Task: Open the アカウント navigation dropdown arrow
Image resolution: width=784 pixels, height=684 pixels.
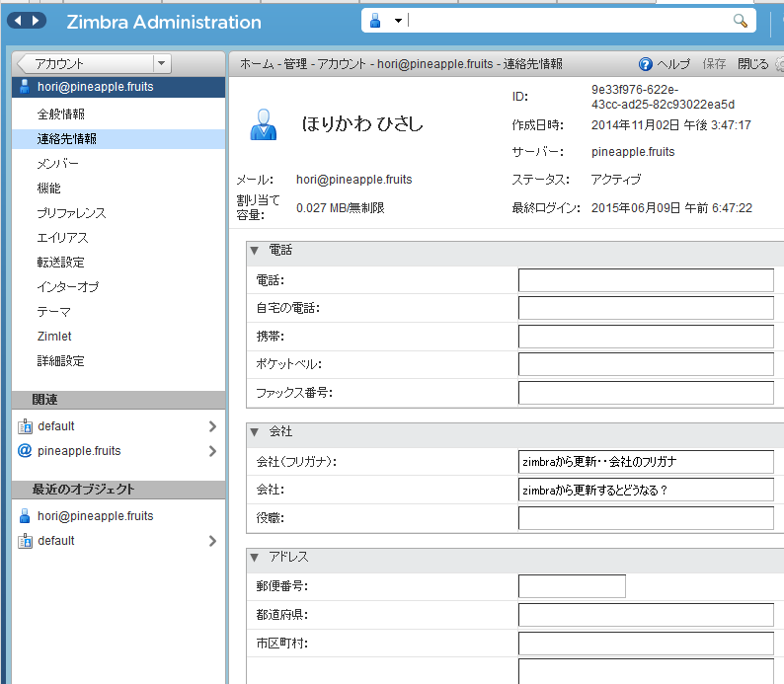Action: click(162, 64)
